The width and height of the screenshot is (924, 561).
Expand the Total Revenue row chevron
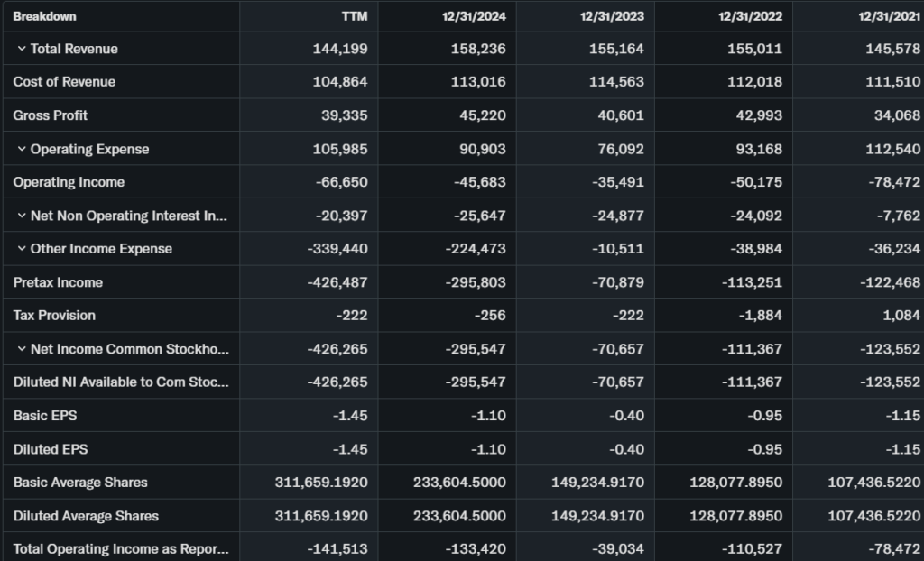click(21, 49)
